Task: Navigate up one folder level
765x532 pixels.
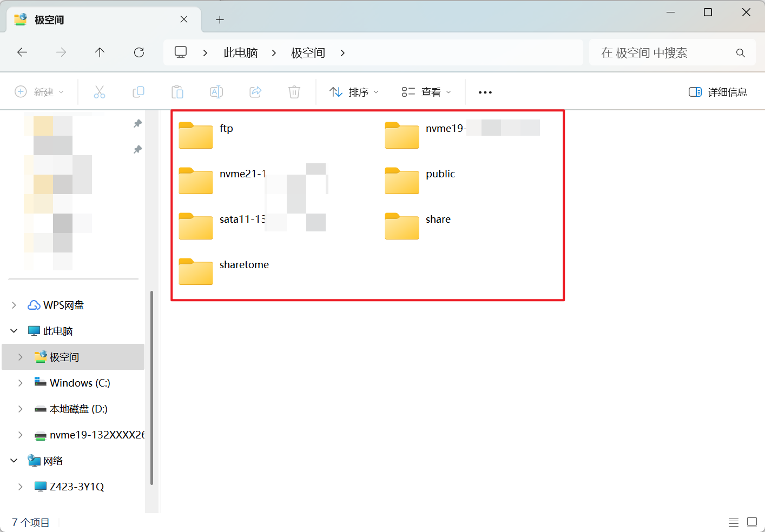Action: (x=100, y=52)
